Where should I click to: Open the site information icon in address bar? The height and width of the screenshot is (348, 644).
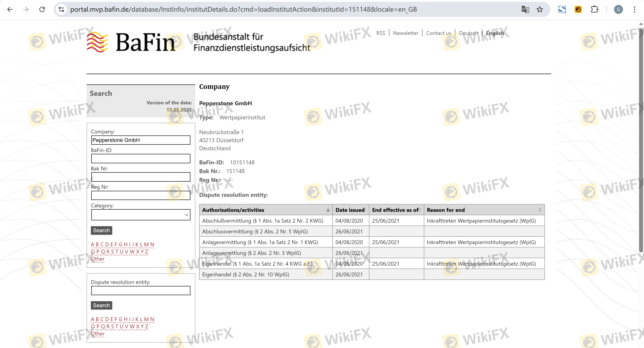pyautogui.click(x=61, y=9)
